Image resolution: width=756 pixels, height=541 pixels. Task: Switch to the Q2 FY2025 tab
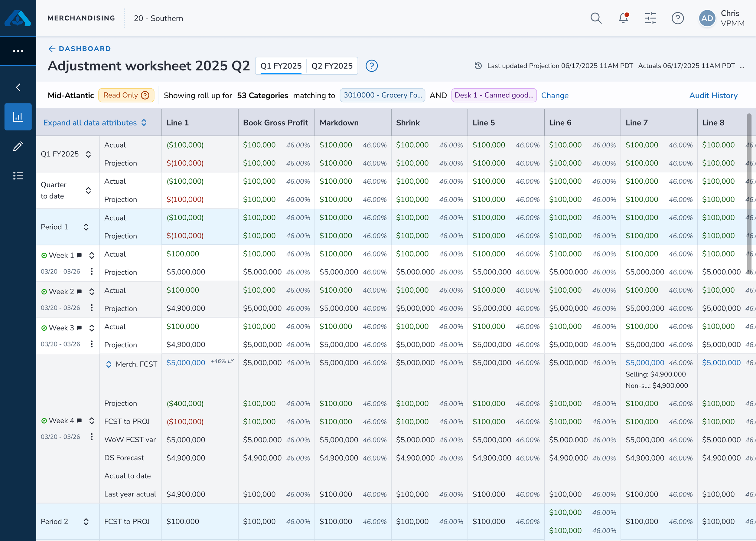coord(331,66)
